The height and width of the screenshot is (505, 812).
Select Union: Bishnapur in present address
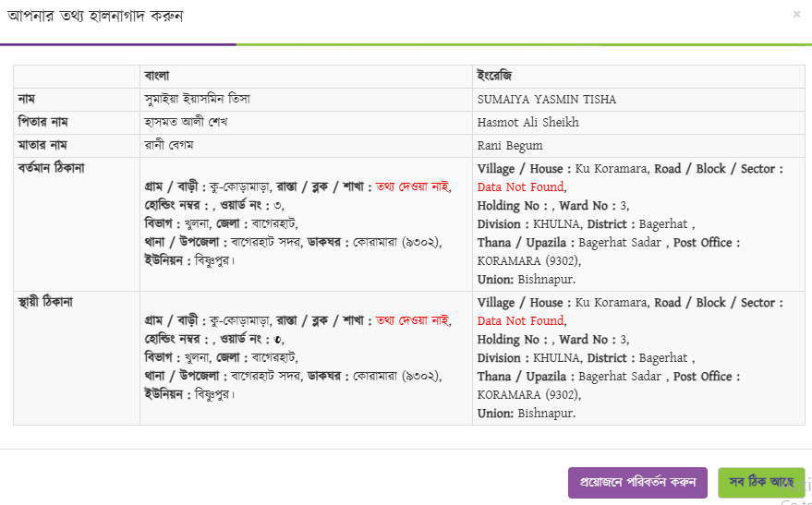526,280
